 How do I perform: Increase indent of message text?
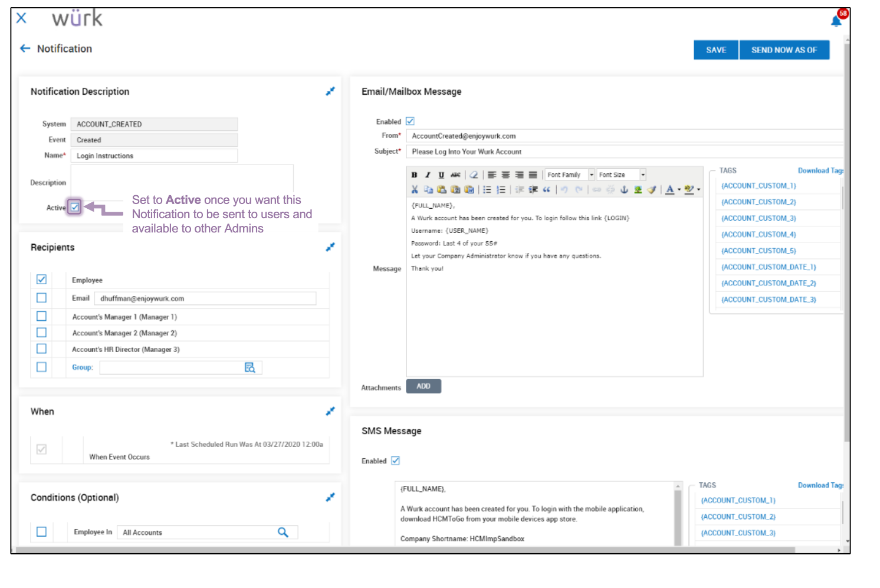[x=533, y=189]
